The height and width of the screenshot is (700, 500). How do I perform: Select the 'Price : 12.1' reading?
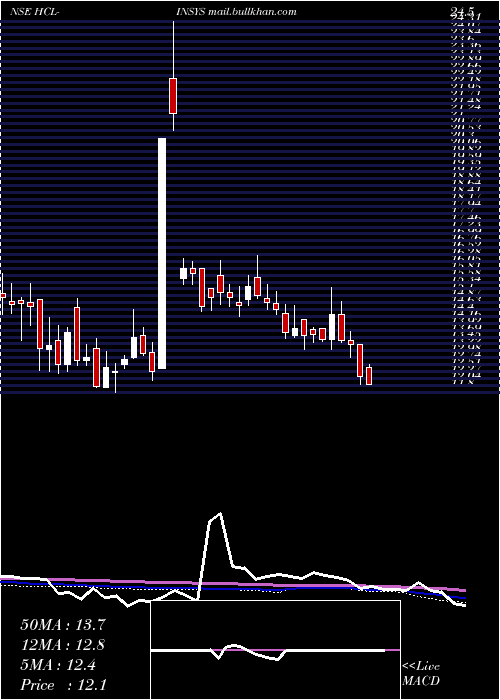point(63,684)
